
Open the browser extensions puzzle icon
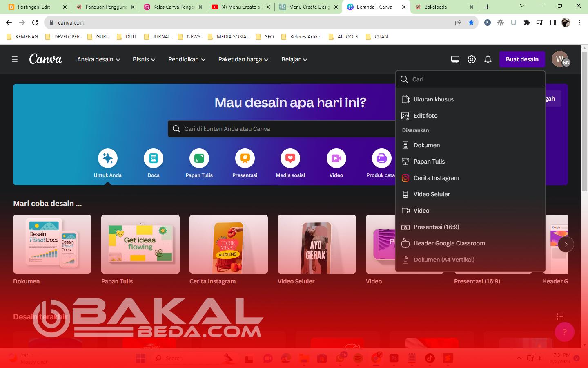[527, 22]
